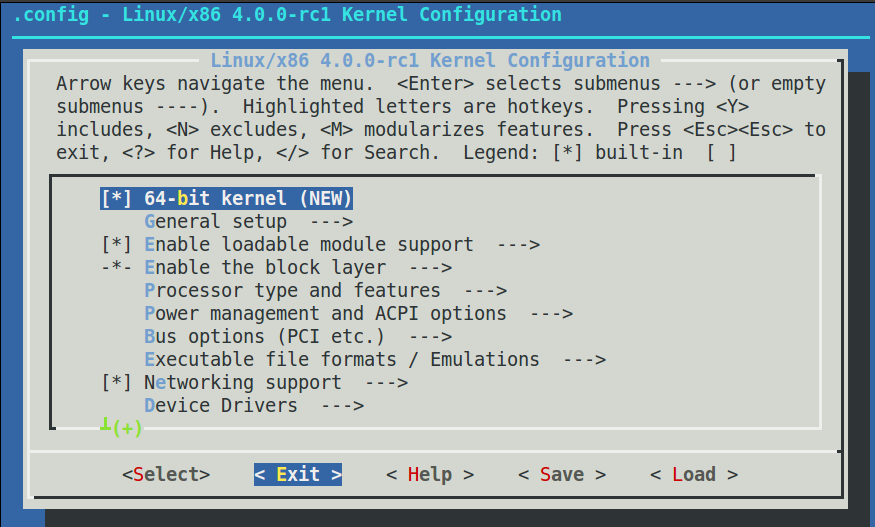Expand arrow next to Power management and ACPI options
This screenshot has width=875, height=527.
coord(551,313)
